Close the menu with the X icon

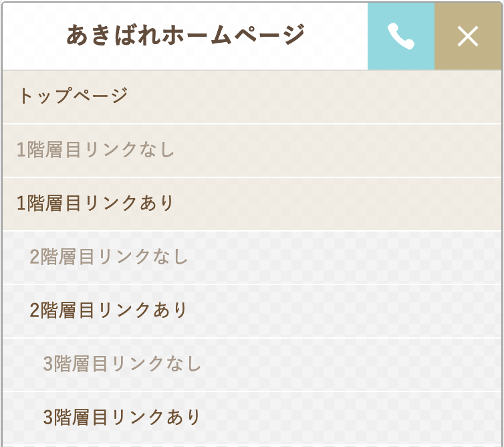tap(468, 36)
